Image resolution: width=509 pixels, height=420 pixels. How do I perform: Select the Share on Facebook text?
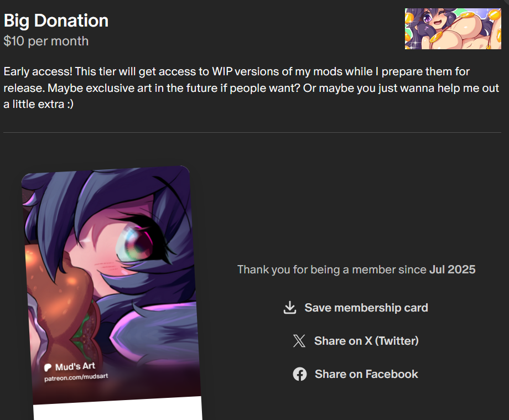(366, 374)
